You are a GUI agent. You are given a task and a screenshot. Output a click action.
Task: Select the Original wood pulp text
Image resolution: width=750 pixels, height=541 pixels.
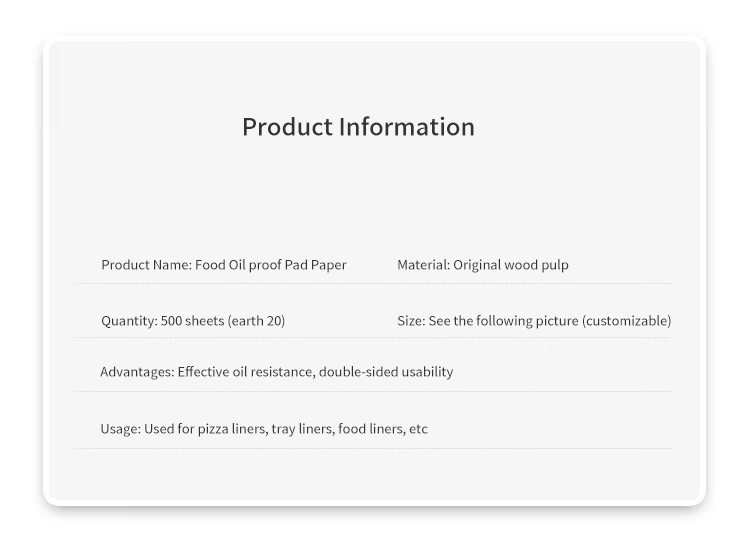pos(511,265)
